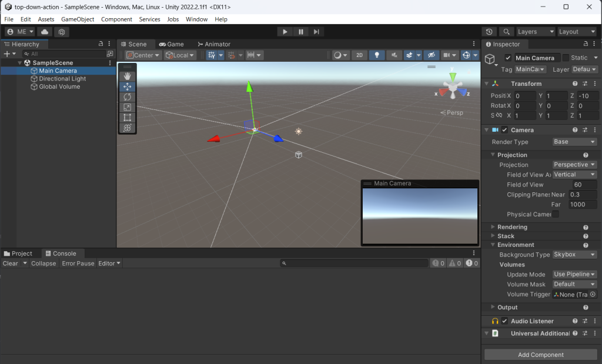Open Scene camera settings icon
The width and height of the screenshot is (602, 364).
pyautogui.click(x=447, y=55)
